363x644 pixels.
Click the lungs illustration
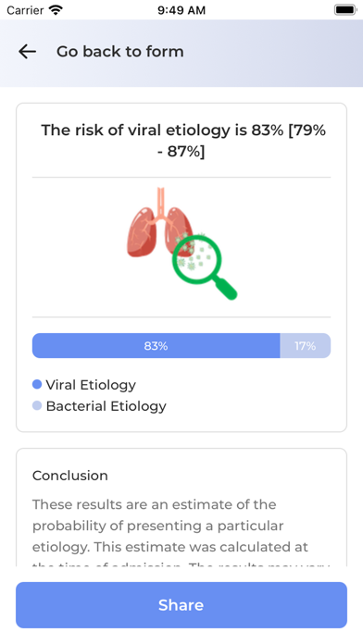click(160, 224)
